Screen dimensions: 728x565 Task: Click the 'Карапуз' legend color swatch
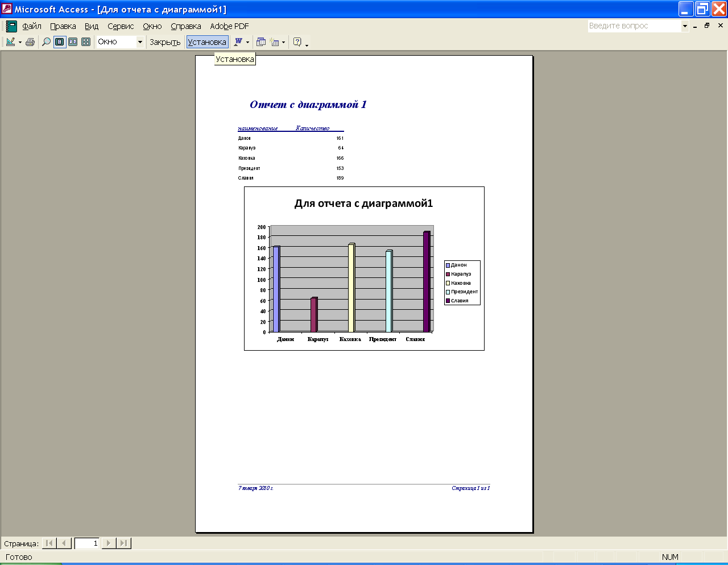click(448, 274)
